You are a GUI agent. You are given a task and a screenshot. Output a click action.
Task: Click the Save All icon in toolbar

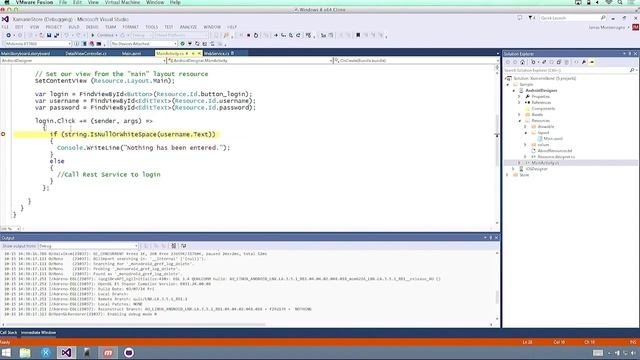pyautogui.click(x=56, y=36)
